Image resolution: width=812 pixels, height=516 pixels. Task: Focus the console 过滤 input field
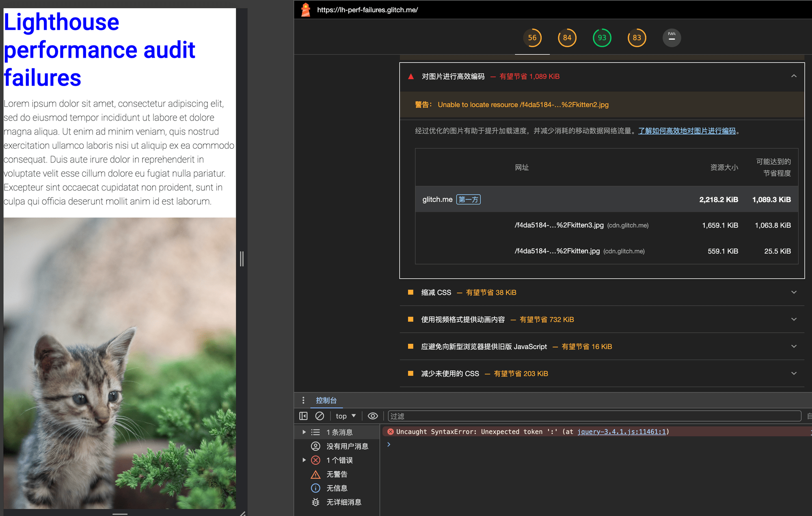594,416
